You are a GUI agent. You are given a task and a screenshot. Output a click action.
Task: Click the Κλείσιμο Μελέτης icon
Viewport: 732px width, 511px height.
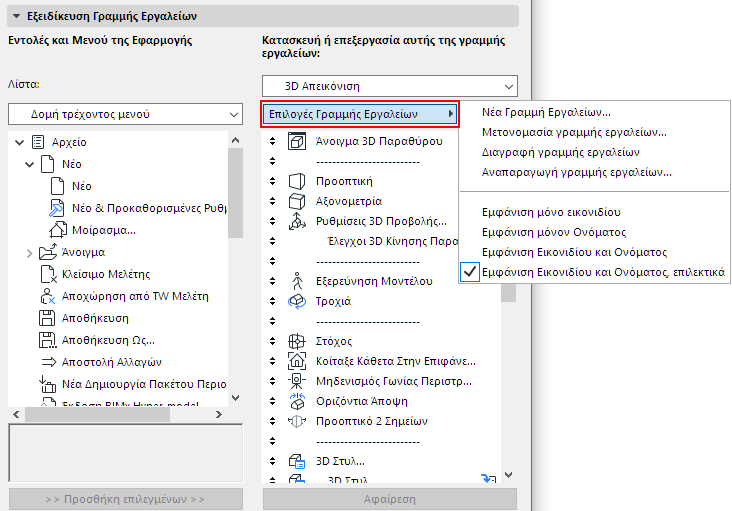(x=47, y=274)
